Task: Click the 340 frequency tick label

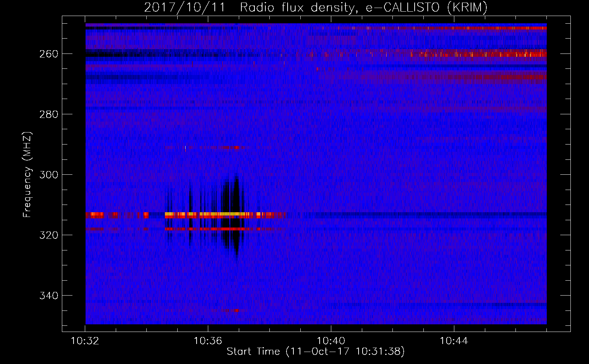Action: tap(48, 296)
